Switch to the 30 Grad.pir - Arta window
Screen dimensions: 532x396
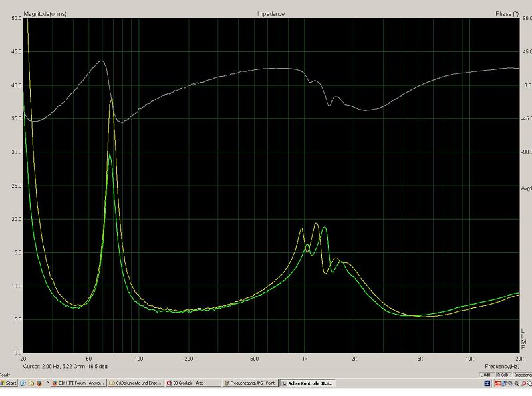(193, 383)
